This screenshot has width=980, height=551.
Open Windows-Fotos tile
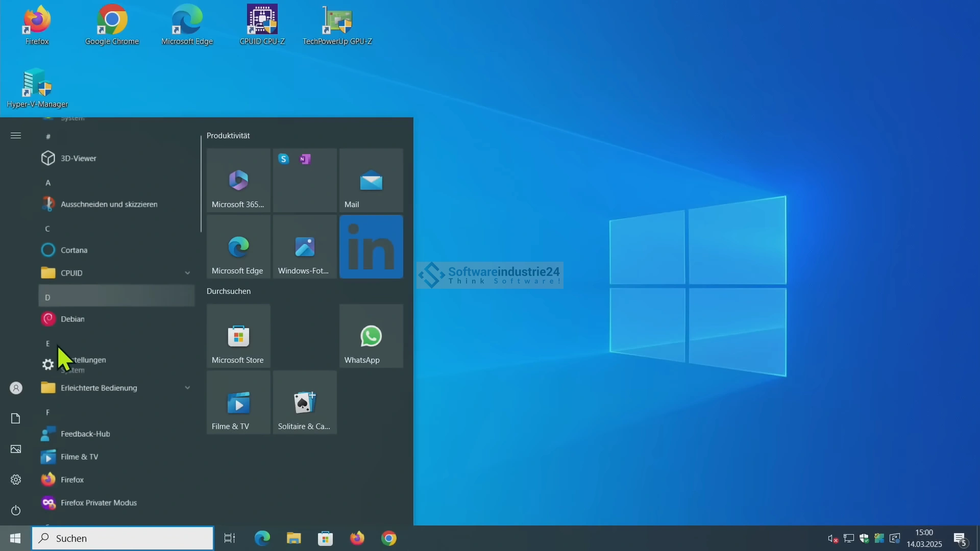(305, 247)
